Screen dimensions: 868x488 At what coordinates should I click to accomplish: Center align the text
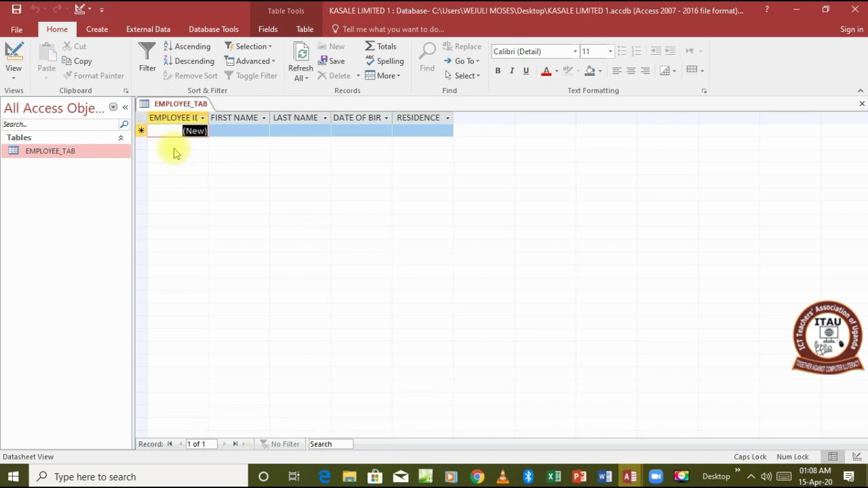(x=631, y=70)
